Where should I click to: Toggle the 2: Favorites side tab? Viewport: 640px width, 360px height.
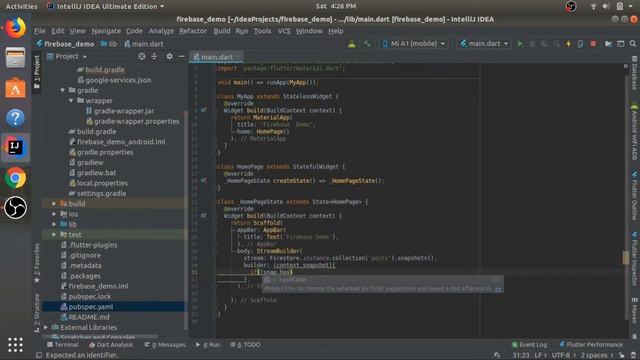pyautogui.click(x=37, y=263)
